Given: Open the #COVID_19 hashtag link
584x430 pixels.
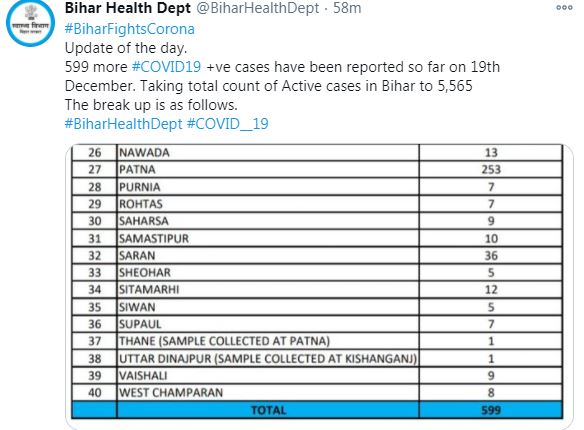Looking at the screenshot, I should [228, 124].
